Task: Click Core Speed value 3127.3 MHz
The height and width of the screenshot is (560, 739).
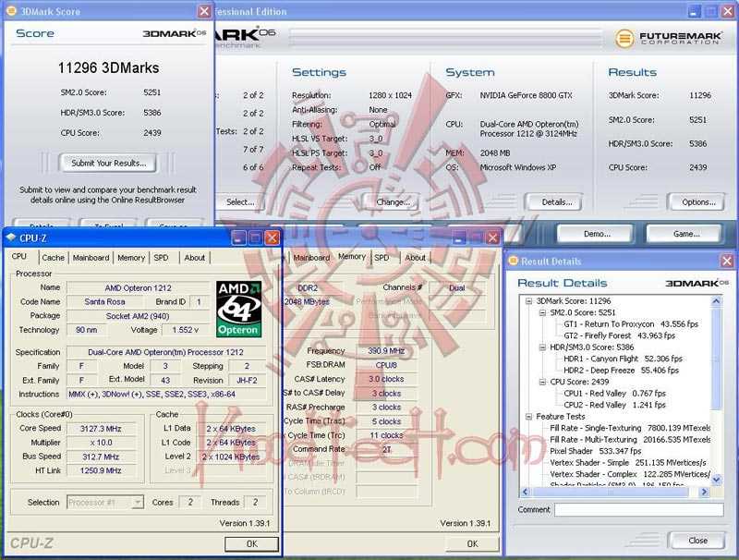Action: click(x=101, y=429)
